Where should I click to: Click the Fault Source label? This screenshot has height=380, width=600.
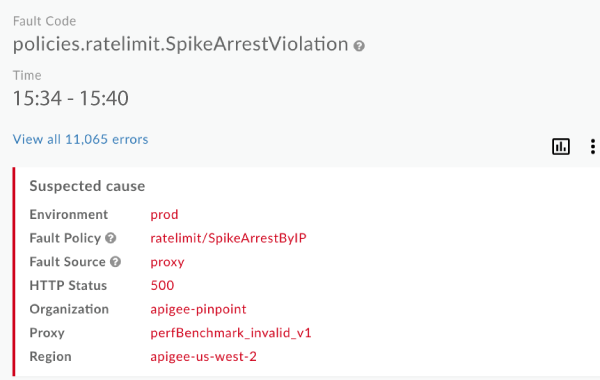tap(67, 262)
